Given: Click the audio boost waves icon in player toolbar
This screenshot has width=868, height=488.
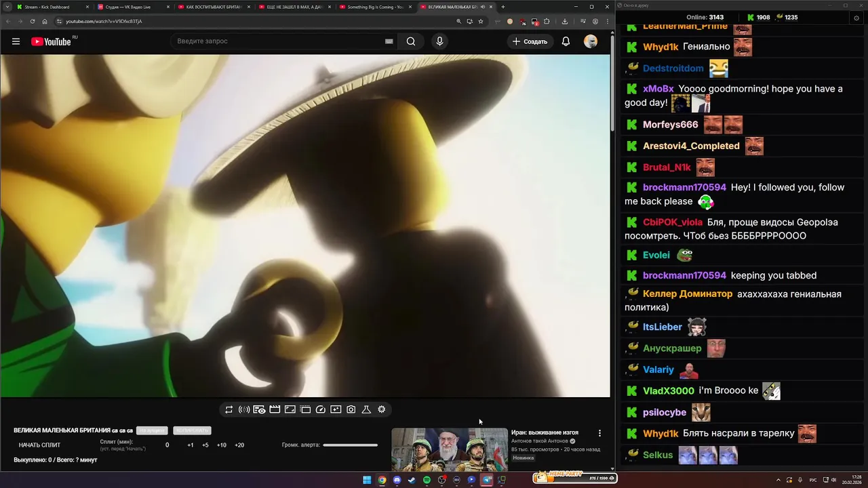Looking at the screenshot, I should coord(244,409).
